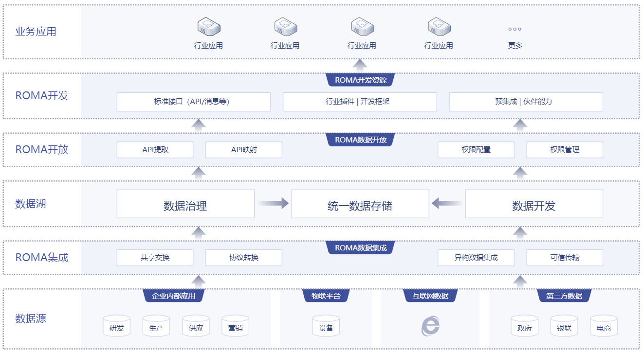This screenshot has height=353, width=644.
Task: Click the 业务应用 layer label
Action: coord(36,32)
